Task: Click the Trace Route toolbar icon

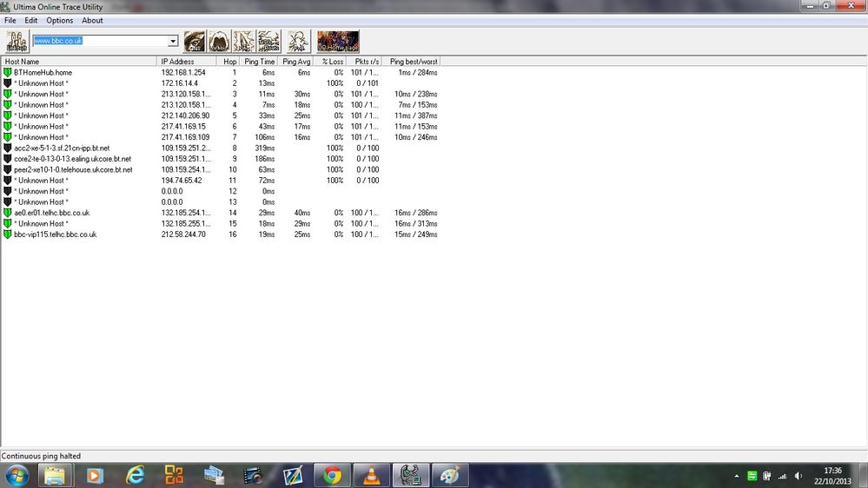Action: click(x=269, y=42)
